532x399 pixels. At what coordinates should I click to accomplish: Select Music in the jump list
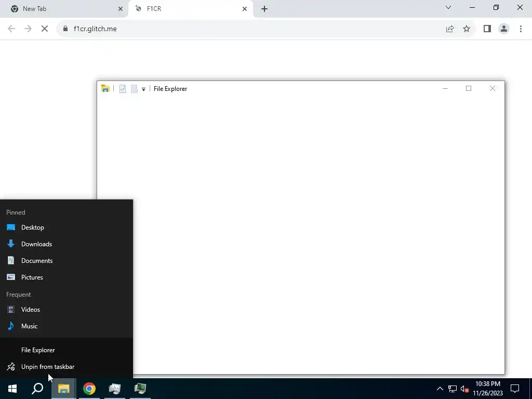click(66, 326)
